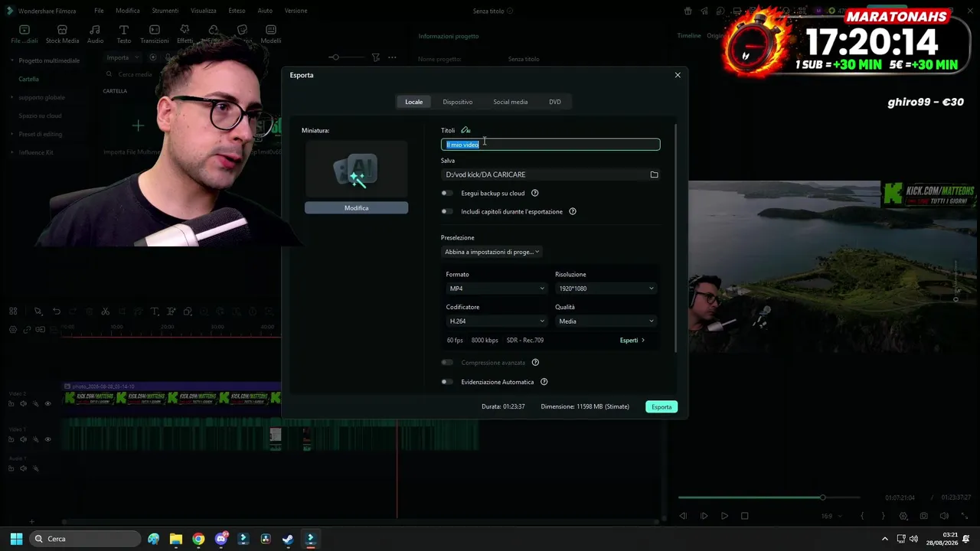Screen dimensions: 980x551
Task: Set mark-in point with left brace
Action: (862, 516)
